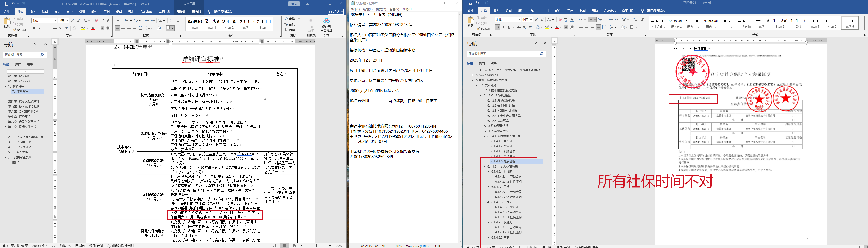Toggle subscript in 中亚投标文件 Word ribbon
Viewport: 868px width, 248px height.
coord(525,27)
